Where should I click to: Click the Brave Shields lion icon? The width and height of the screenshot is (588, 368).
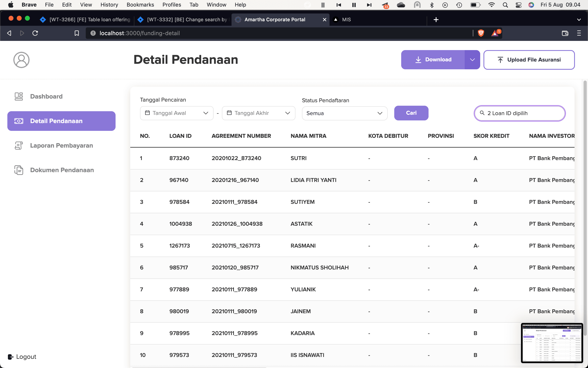481,33
